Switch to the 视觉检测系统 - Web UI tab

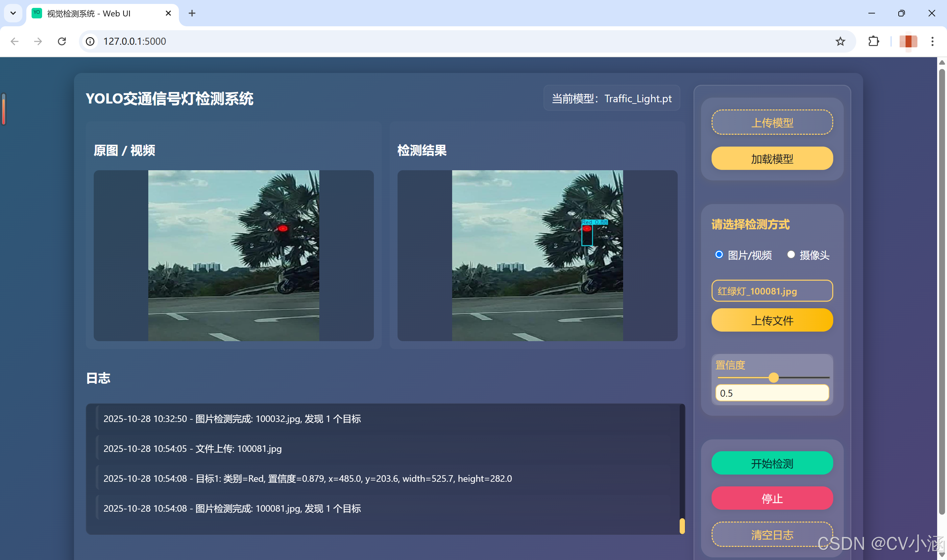pyautogui.click(x=89, y=13)
